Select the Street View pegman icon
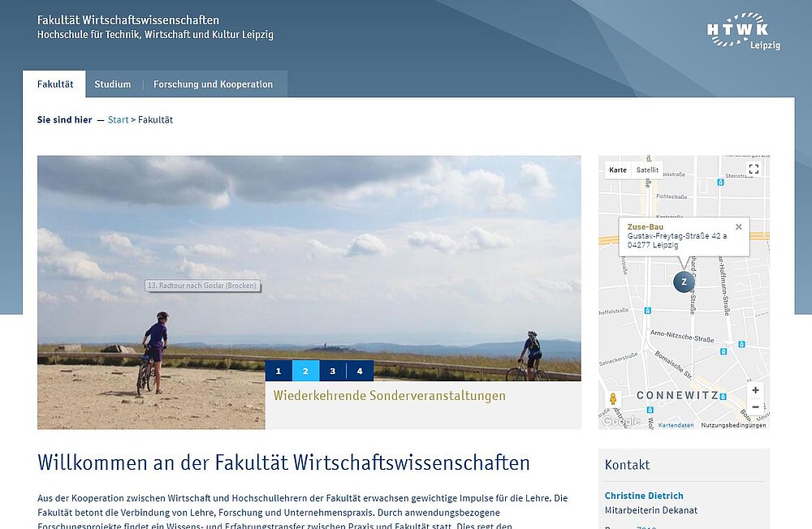The width and height of the screenshot is (812, 529). [613, 398]
